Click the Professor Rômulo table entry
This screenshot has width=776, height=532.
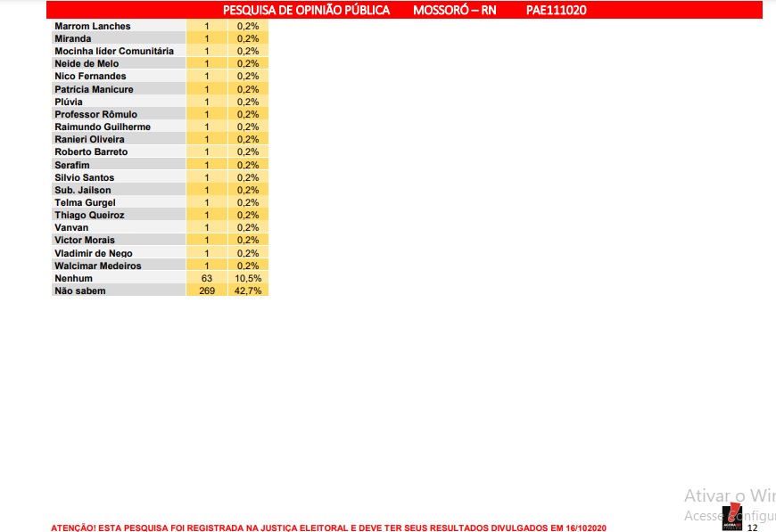[96, 114]
